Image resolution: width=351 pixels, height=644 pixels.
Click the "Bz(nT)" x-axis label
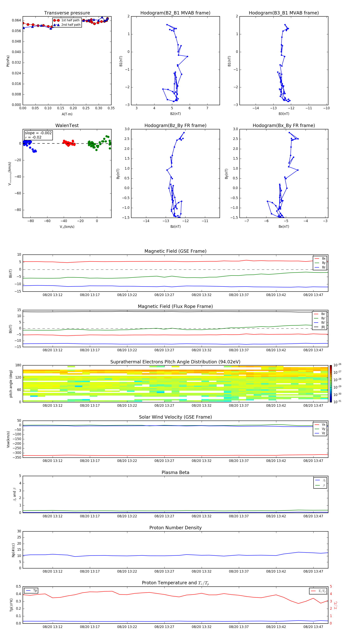click(x=175, y=227)
